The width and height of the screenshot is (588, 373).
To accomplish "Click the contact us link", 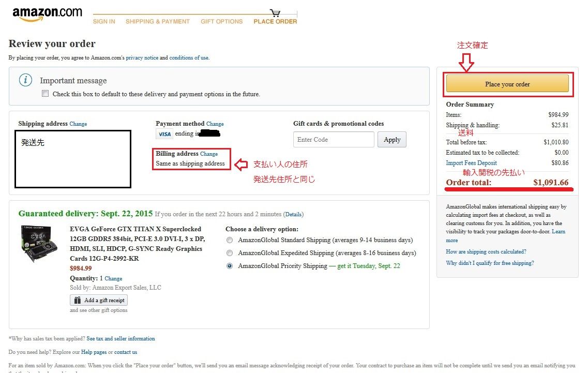I will click(x=126, y=352).
